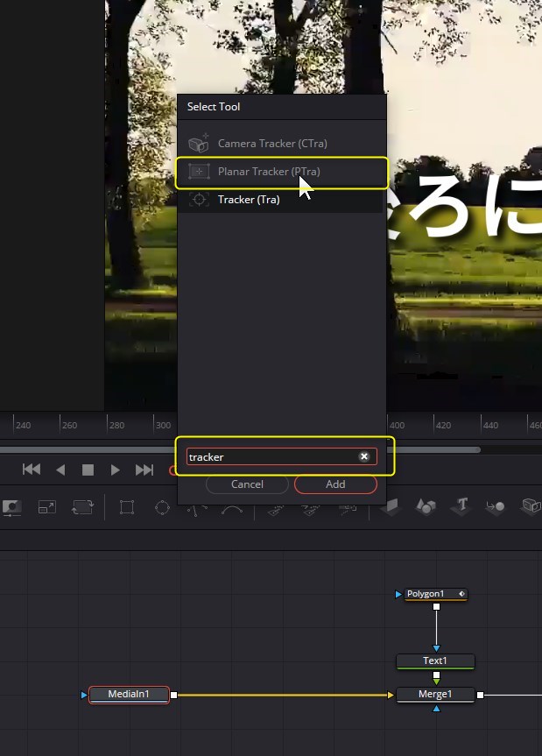
Task: Add an Image Plane 3D node
Action: (x=391, y=507)
